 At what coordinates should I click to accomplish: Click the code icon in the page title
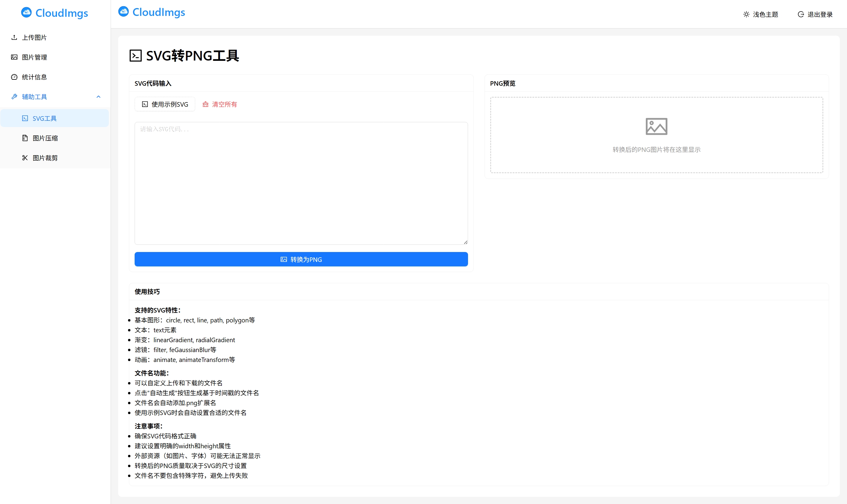tap(136, 55)
